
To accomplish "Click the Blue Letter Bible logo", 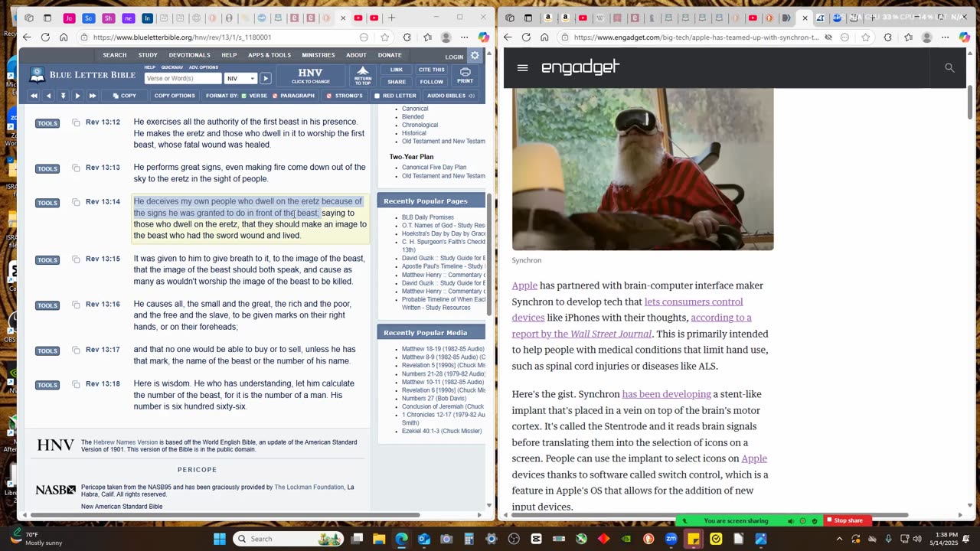I will [82, 75].
